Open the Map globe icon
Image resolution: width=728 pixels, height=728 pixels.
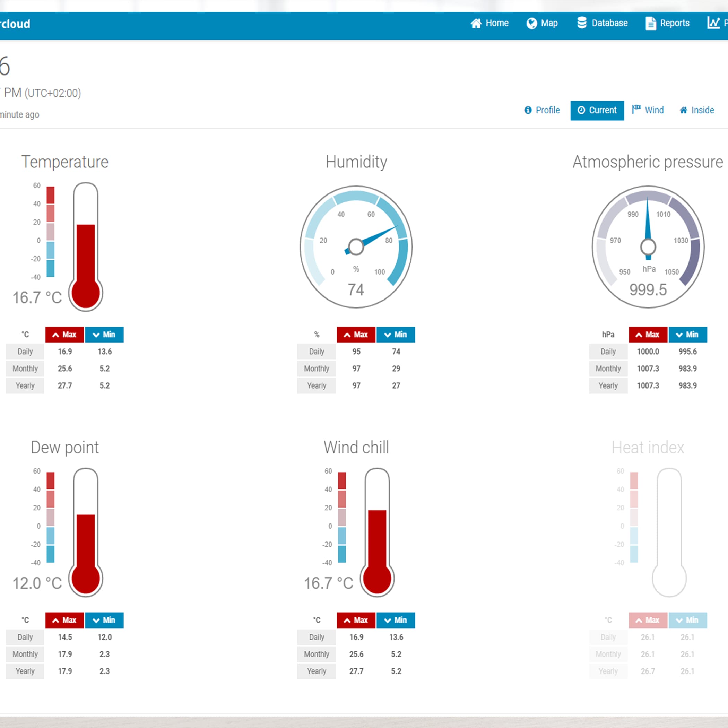tap(532, 23)
